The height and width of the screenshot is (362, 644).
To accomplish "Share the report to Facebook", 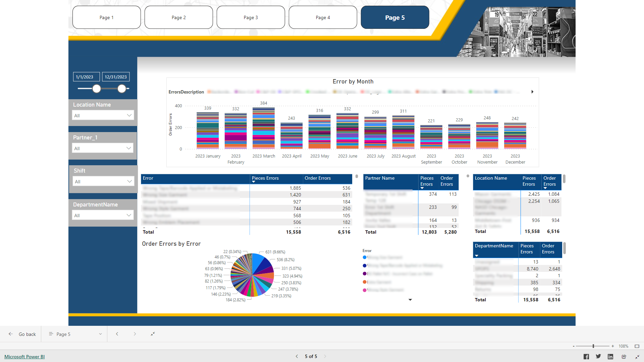I will [x=586, y=356].
